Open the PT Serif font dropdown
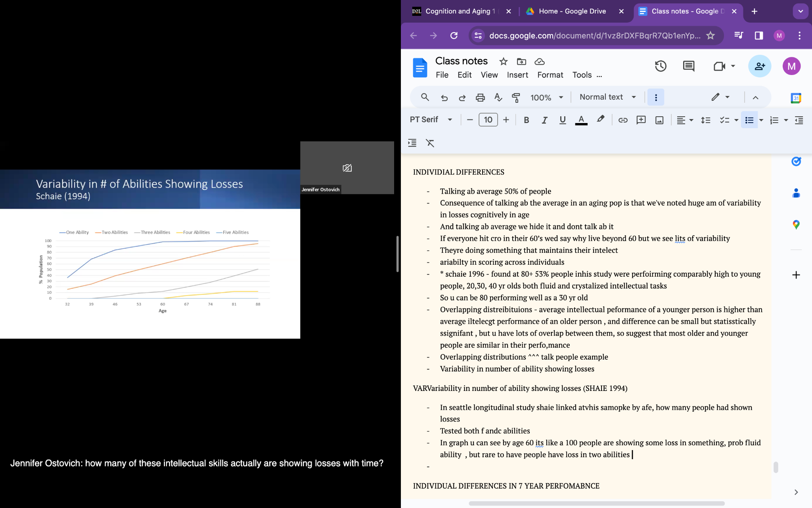812x508 pixels. pos(431,120)
